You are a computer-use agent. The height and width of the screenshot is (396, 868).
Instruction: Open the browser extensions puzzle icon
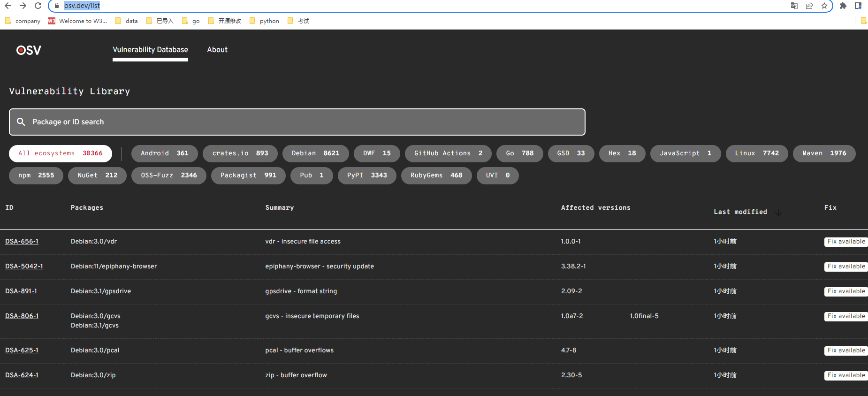tap(843, 6)
